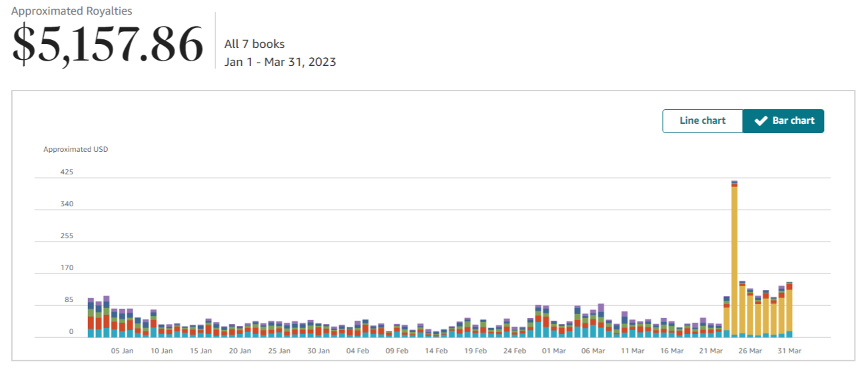Click the 170 y-axis value
868x376 pixels.
(67, 268)
